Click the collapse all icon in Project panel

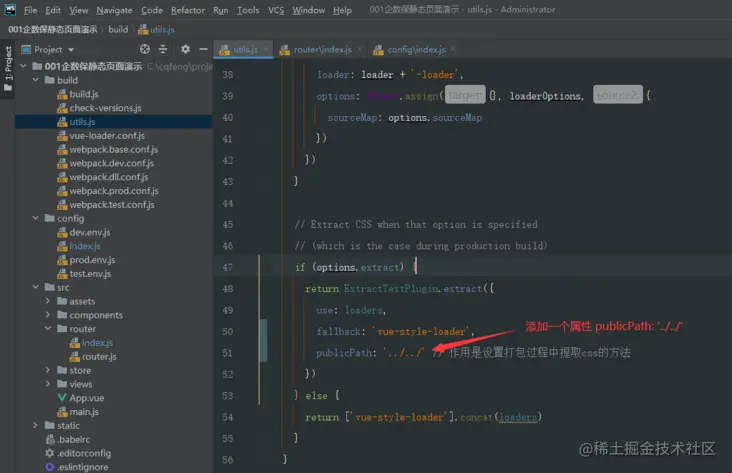tap(163, 49)
